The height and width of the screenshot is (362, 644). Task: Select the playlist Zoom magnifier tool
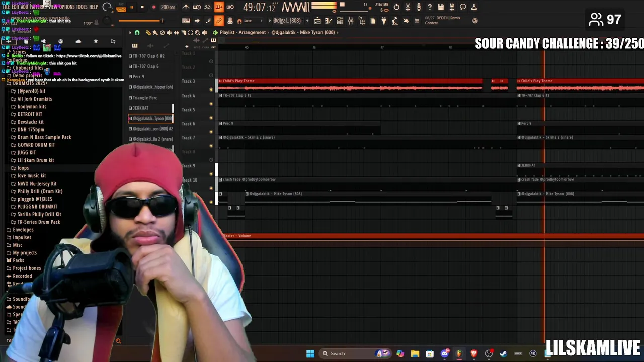click(197, 32)
